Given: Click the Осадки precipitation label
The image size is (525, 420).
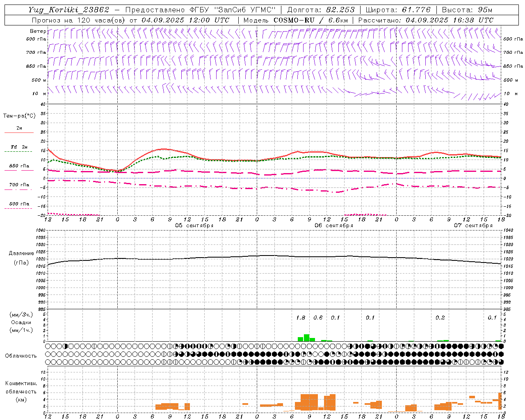Looking at the screenshot, I should coord(21,322).
